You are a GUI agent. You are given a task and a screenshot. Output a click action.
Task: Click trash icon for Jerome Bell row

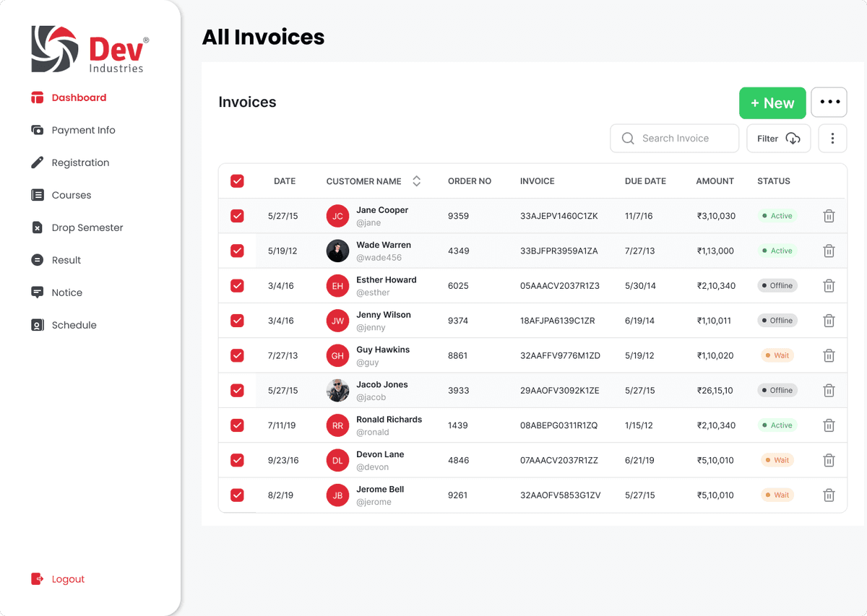point(829,495)
